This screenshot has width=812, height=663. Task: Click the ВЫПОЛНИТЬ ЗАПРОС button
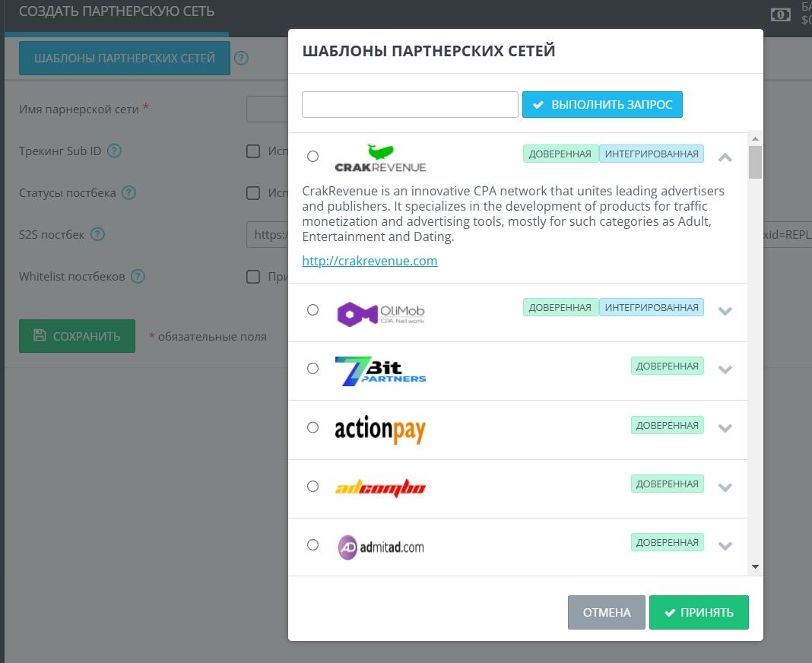pyautogui.click(x=602, y=105)
